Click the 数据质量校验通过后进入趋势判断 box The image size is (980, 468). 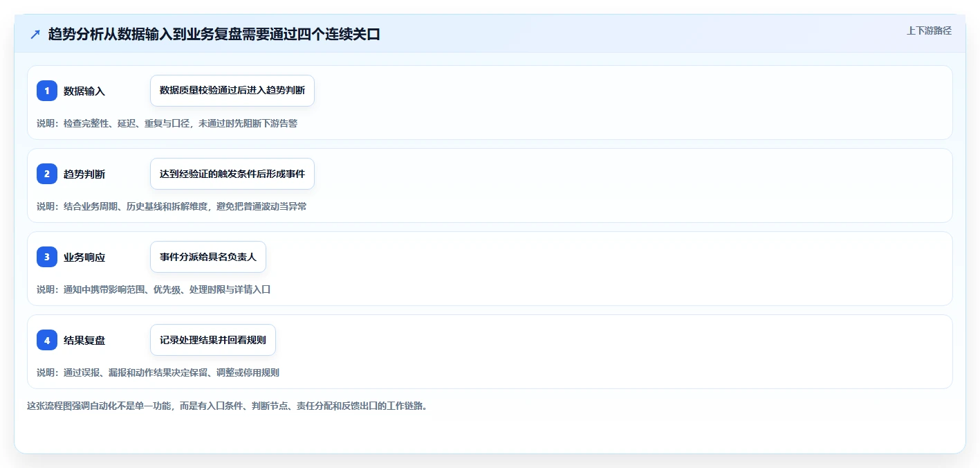232,91
